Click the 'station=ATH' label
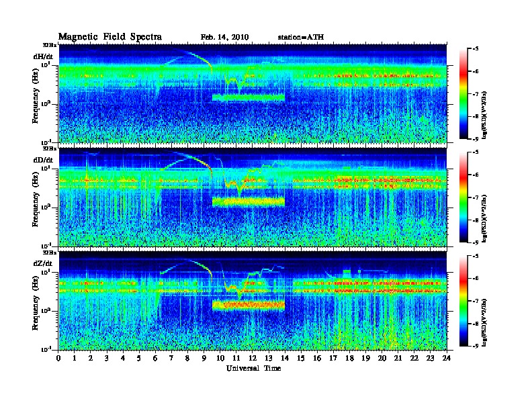This screenshot has height=411, width=532. click(301, 38)
